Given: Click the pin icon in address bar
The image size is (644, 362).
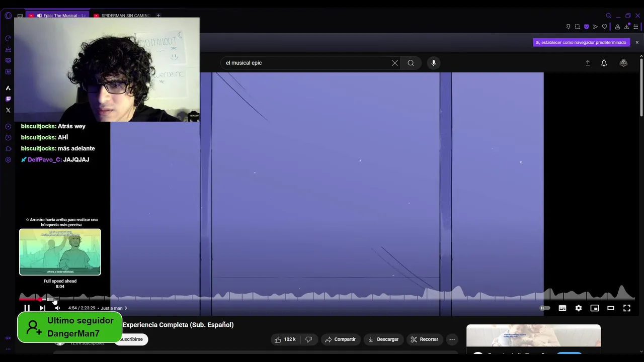Looking at the screenshot, I should point(568,27).
